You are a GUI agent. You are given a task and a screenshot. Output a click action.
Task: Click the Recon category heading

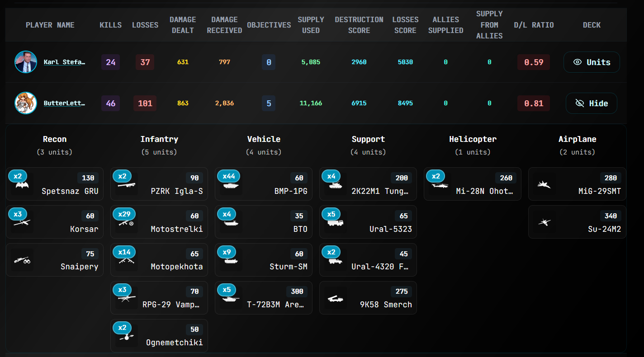[x=55, y=139]
